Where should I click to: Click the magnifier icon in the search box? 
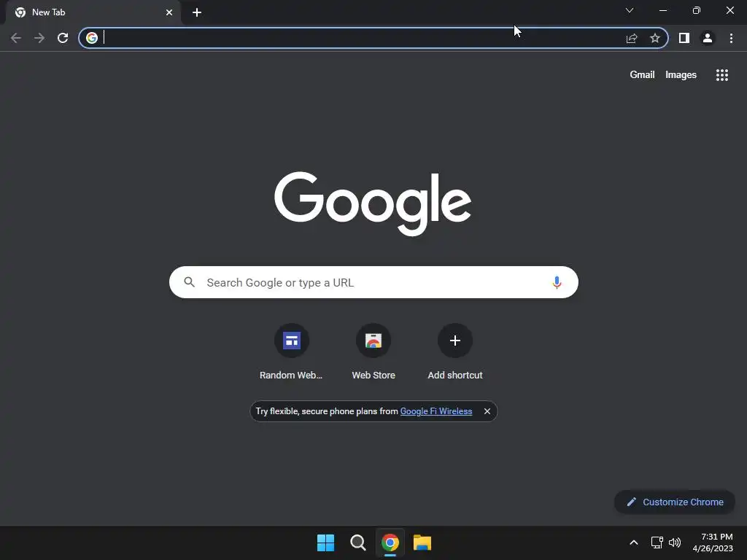pyautogui.click(x=189, y=282)
